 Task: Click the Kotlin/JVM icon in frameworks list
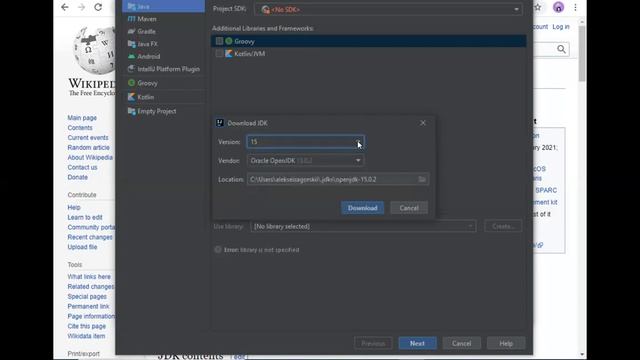[x=229, y=53]
